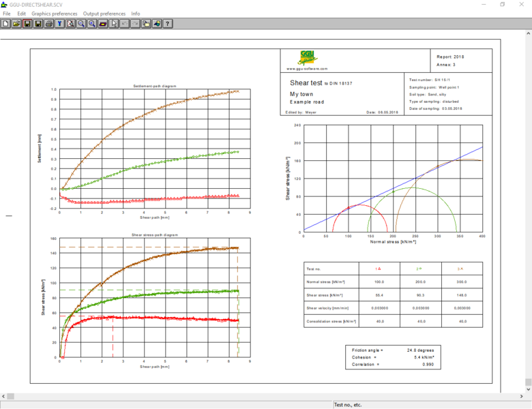The height and width of the screenshot is (409, 532).
Task: Click the New file toolbar icon
Action: (5, 24)
